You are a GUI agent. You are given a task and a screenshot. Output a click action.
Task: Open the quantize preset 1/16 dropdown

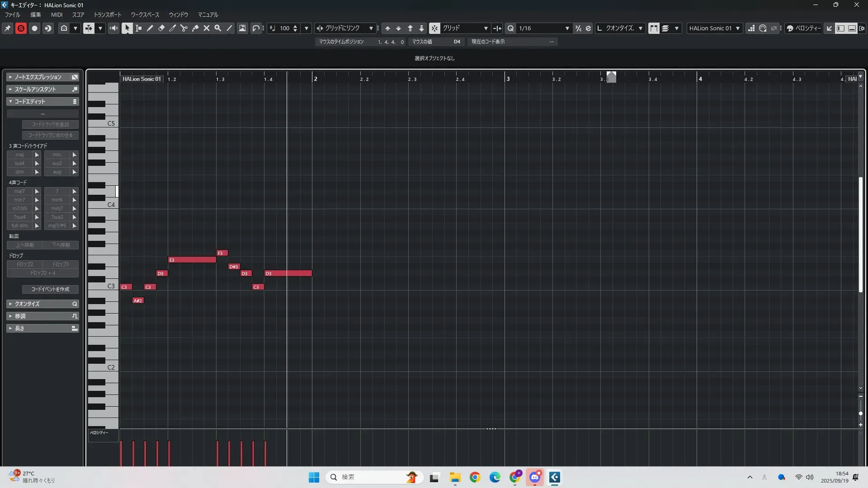[567, 28]
